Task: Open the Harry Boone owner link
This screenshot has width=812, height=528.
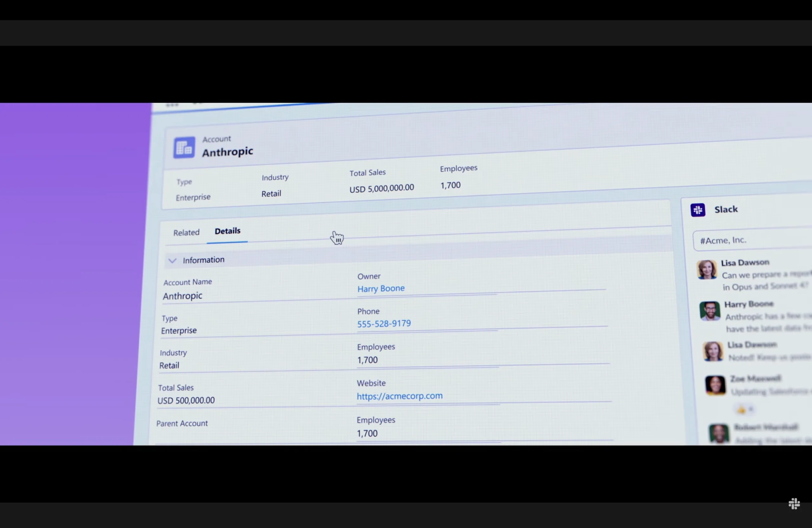Action: 381,288
